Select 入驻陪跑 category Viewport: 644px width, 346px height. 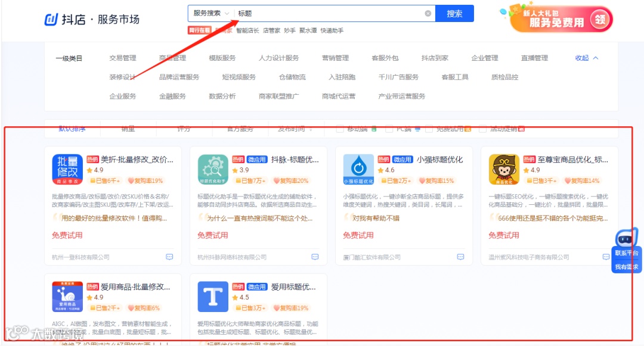(342, 77)
